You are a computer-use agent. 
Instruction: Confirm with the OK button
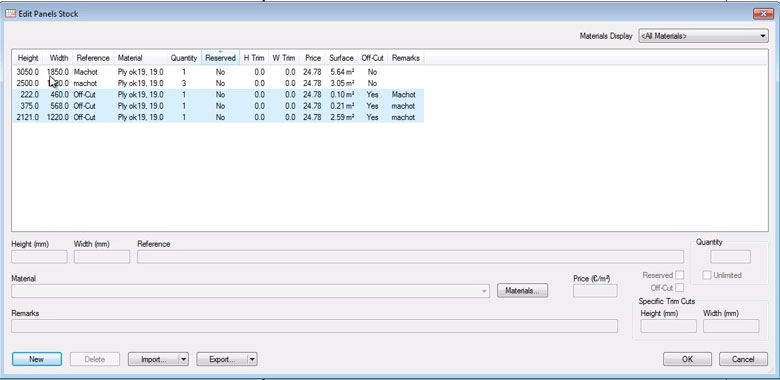(x=687, y=359)
